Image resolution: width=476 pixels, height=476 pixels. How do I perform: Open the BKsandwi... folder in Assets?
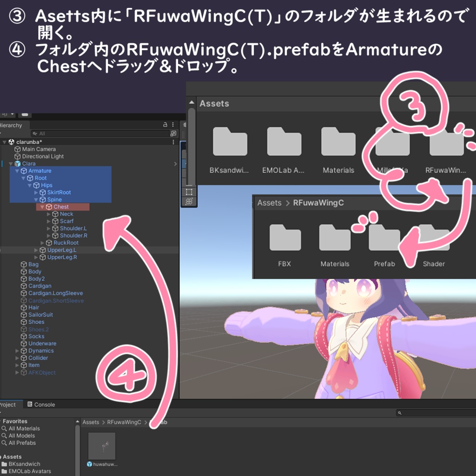click(230, 142)
